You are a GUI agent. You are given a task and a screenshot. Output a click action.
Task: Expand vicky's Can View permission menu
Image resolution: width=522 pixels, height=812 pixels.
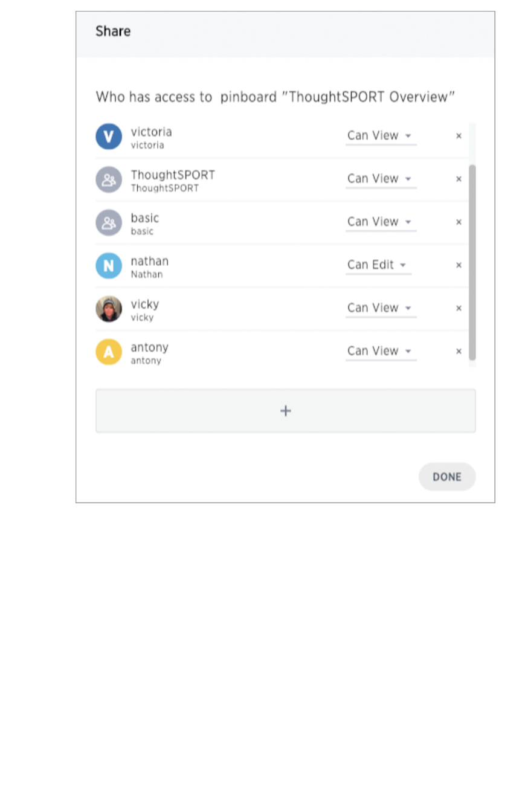click(x=380, y=308)
